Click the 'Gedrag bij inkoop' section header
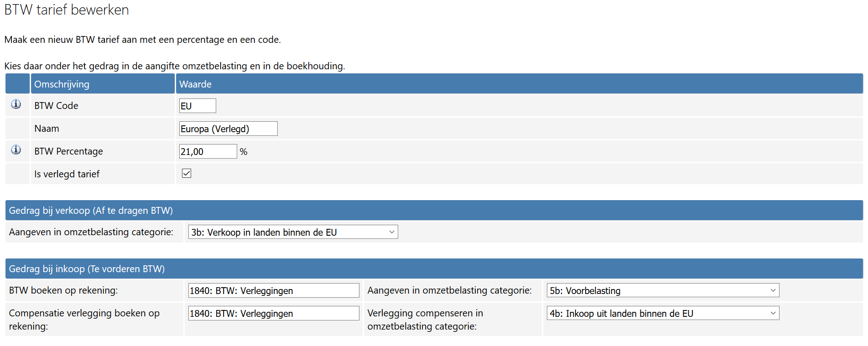This screenshot has width=868, height=346. 87,269
